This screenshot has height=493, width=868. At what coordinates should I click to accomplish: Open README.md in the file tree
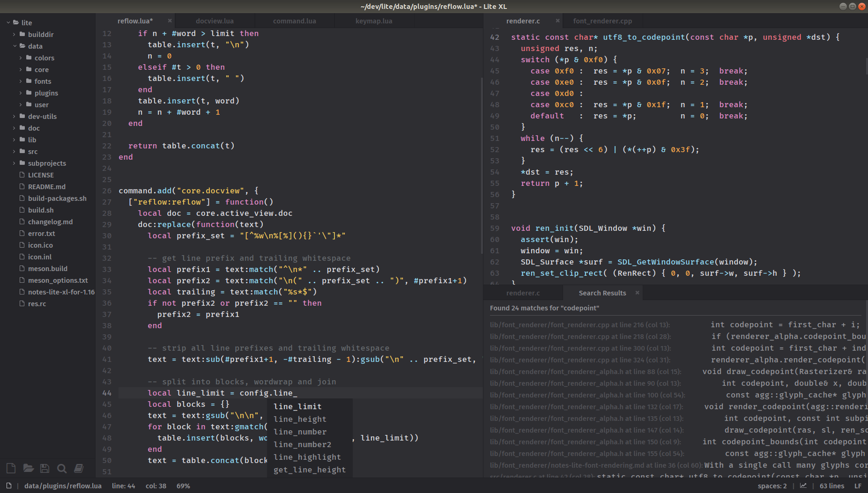point(46,186)
